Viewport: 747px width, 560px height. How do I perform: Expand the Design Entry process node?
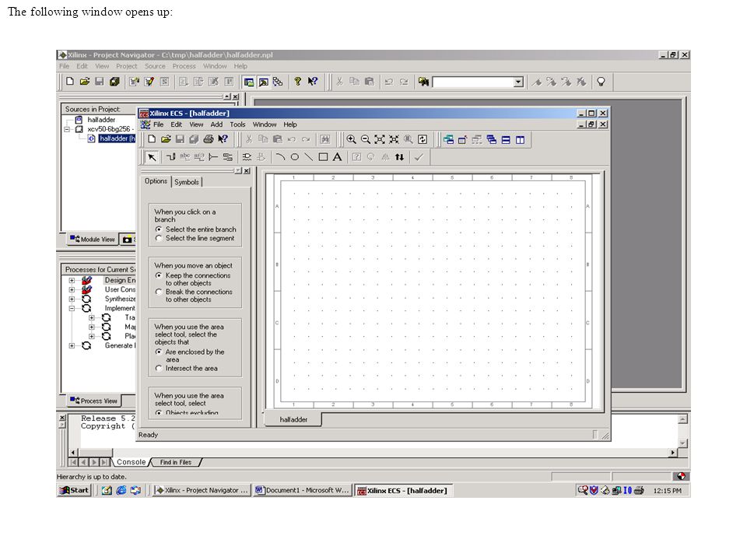72,281
